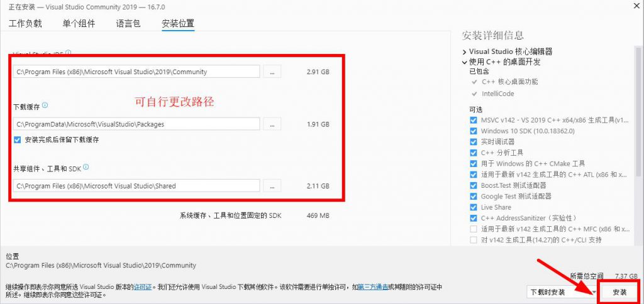Toggle C++ AddressSanitizer (实验性) checkbox
This screenshot has height=304, width=644.
pyautogui.click(x=474, y=218)
